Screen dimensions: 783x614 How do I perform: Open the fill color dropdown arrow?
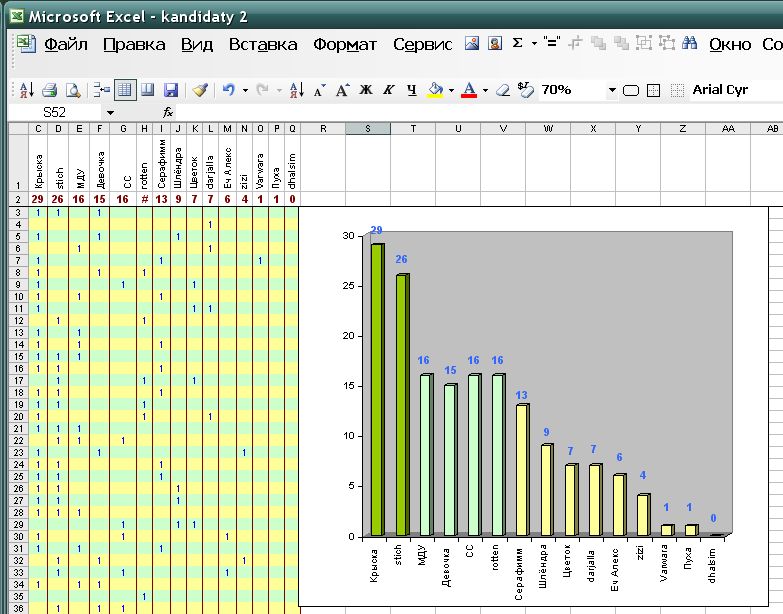pyautogui.click(x=451, y=91)
